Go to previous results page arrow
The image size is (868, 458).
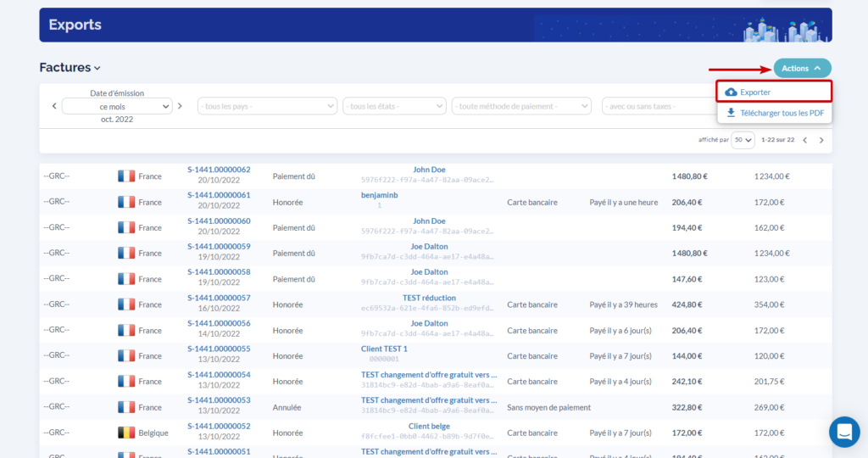coord(805,140)
